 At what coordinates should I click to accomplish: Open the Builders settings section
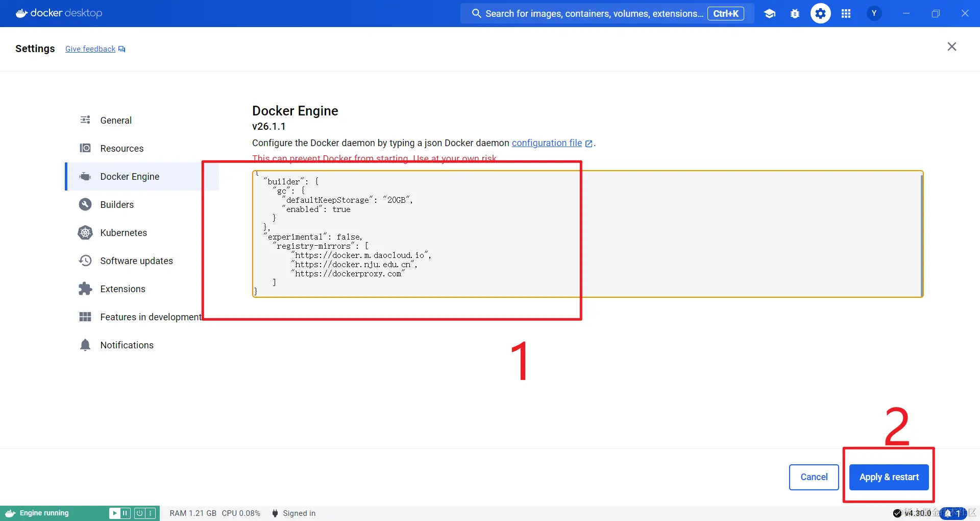[142, 204]
